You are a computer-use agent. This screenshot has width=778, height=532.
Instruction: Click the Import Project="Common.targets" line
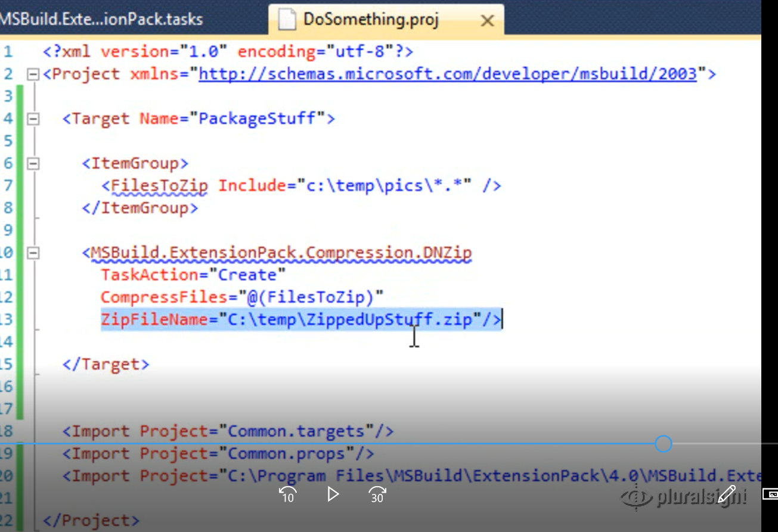(x=228, y=431)
